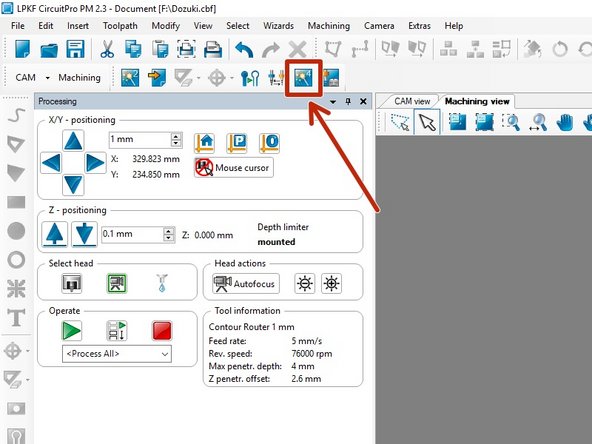
Task: Select the filled circle tool
Action: coord(16,231)
